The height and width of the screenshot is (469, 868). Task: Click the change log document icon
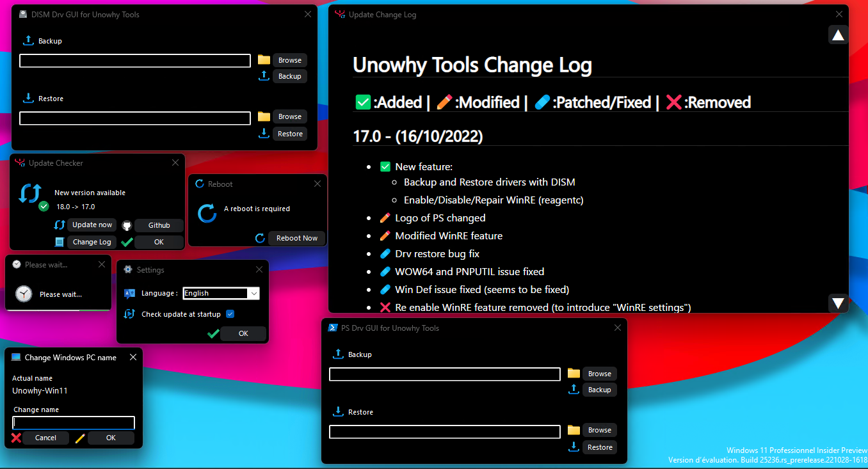(x=60, y=242)
